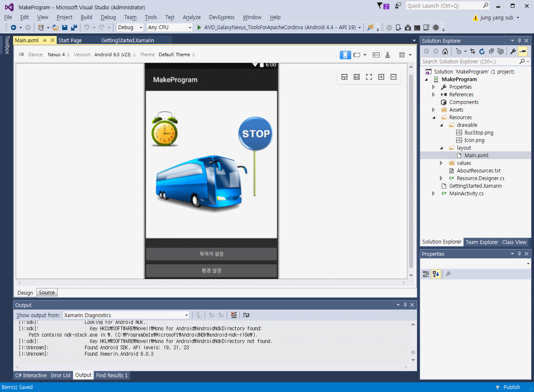534x392 pixels.
Task: Expand the Properties node in Solution Explorer
Action: click(433, 87)
